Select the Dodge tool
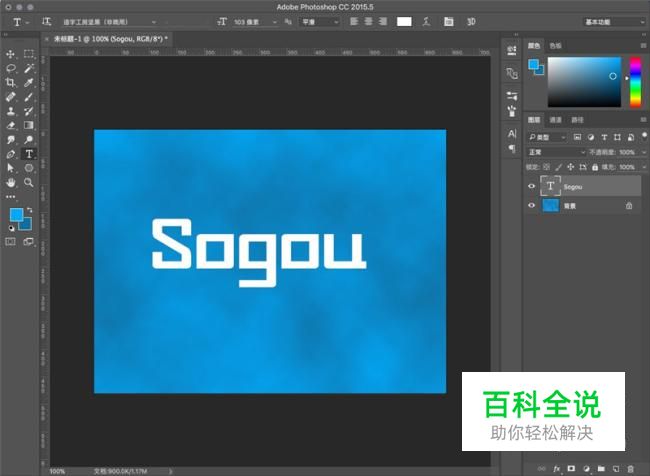Image resolution: width=650 pixels, height=476 pixels. click(x=29, y=140)
